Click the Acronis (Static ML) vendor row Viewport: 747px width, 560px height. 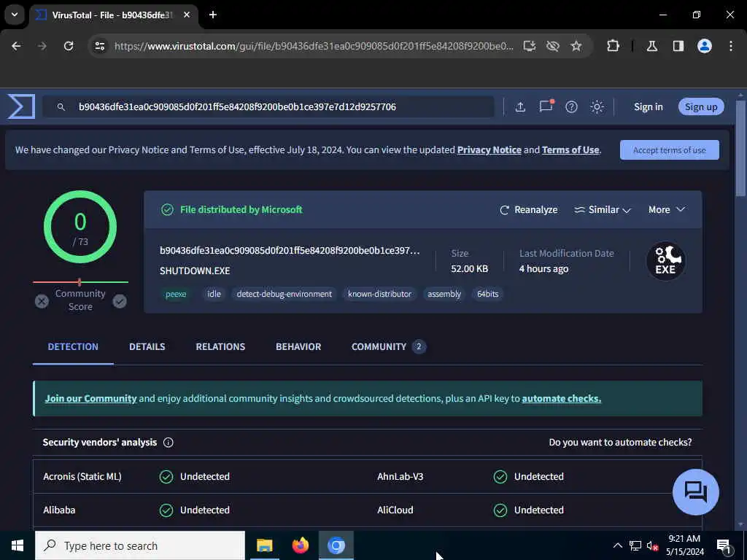200,476
